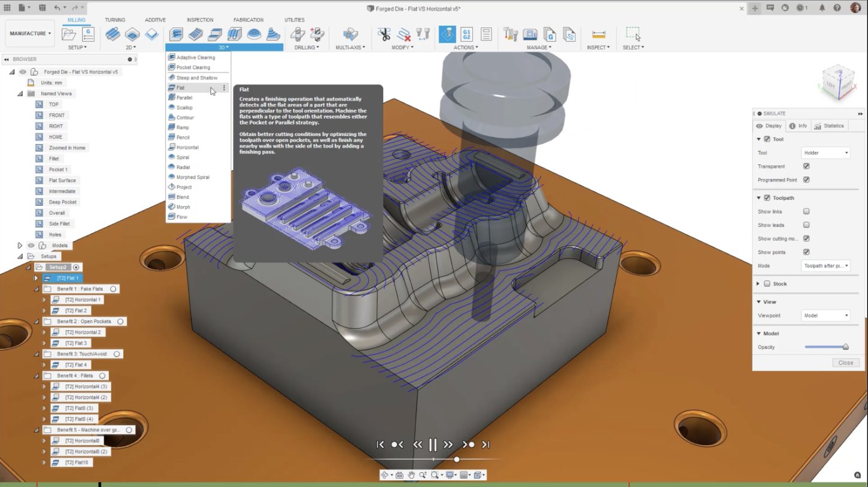
Task: Toggle the Show points checkbox
Action: (x=806, y=252)
